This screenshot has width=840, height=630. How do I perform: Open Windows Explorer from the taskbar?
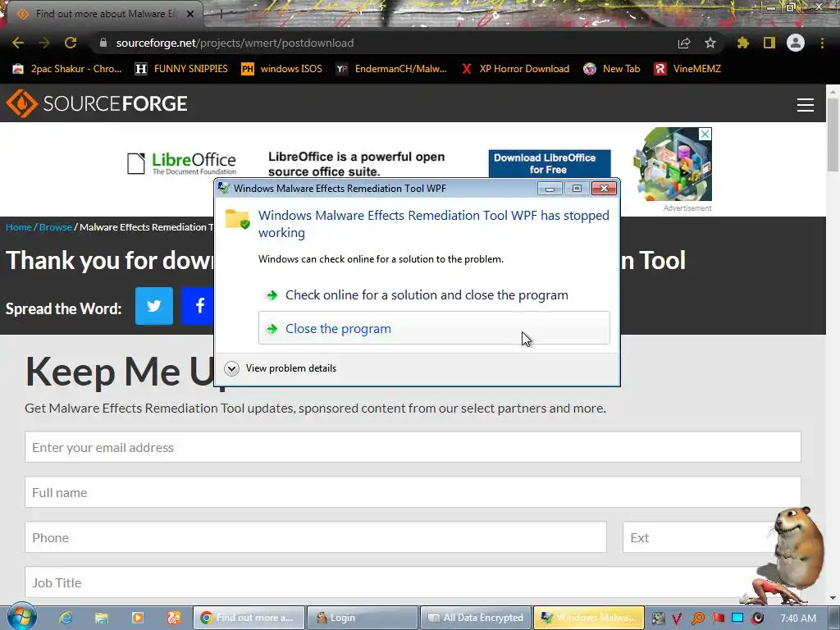pos(101,618)
